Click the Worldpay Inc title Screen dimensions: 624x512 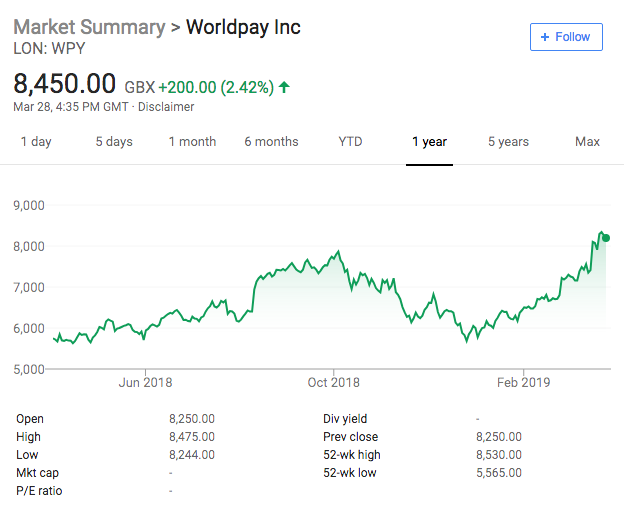pyautogui.click(x=244, y=27)
